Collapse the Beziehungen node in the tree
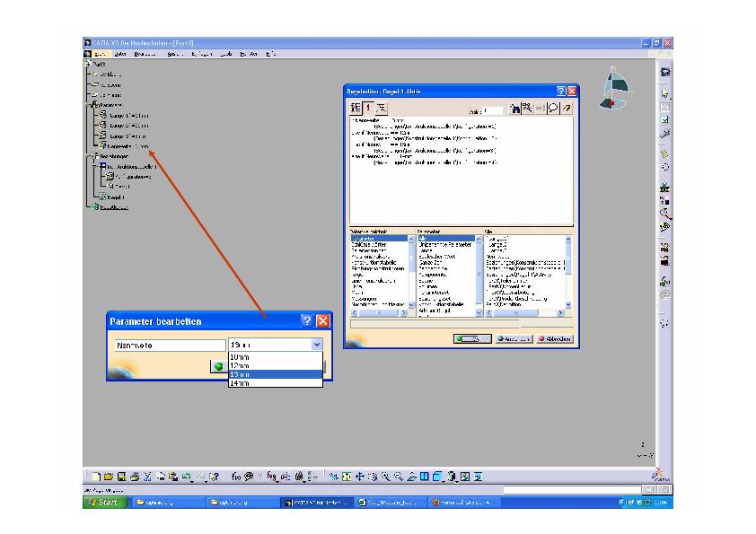This screenshot has height=534, width=756. click(88, 156)
